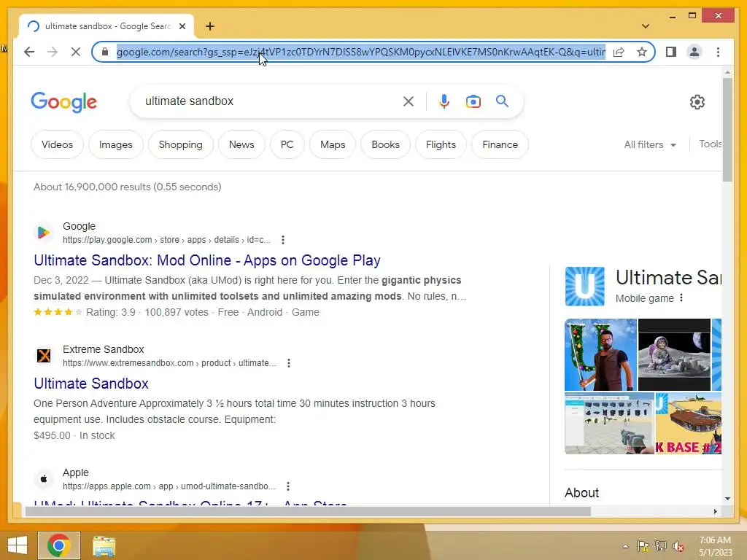Open the Windows Start menu
Viewport: 747px width, 560px height.
[x=18, y=545]
